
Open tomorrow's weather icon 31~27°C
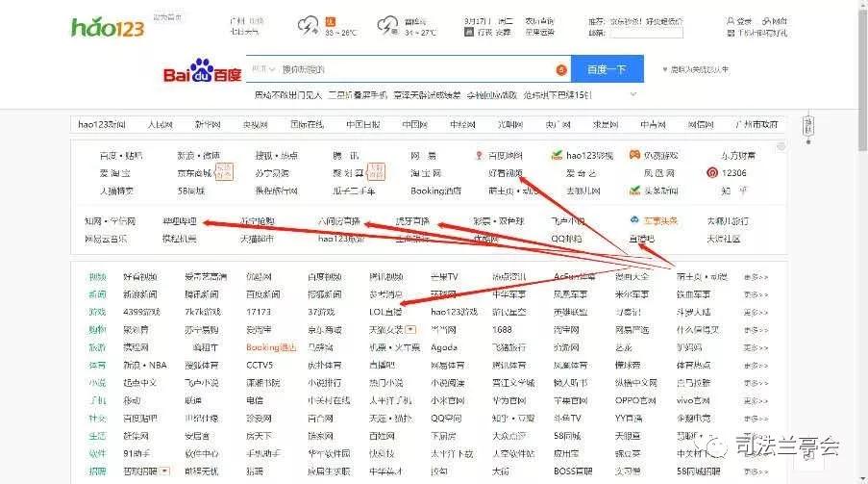pyautogui.click(x=387, y=26)
